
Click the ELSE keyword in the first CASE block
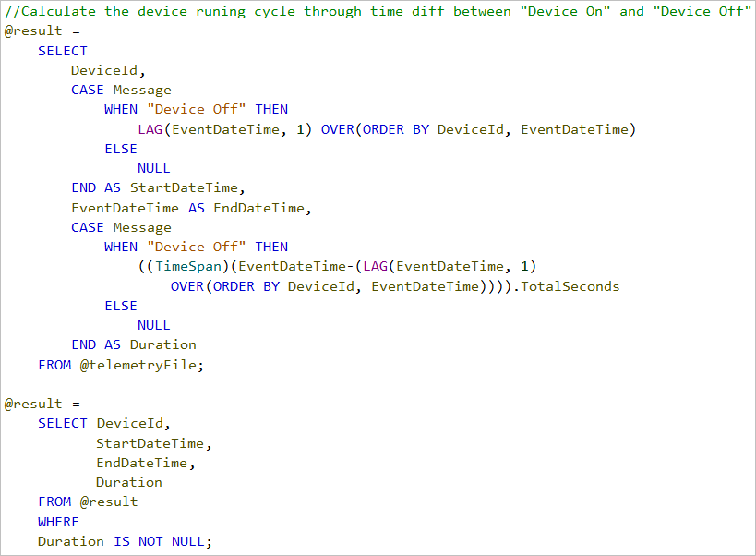120,149
